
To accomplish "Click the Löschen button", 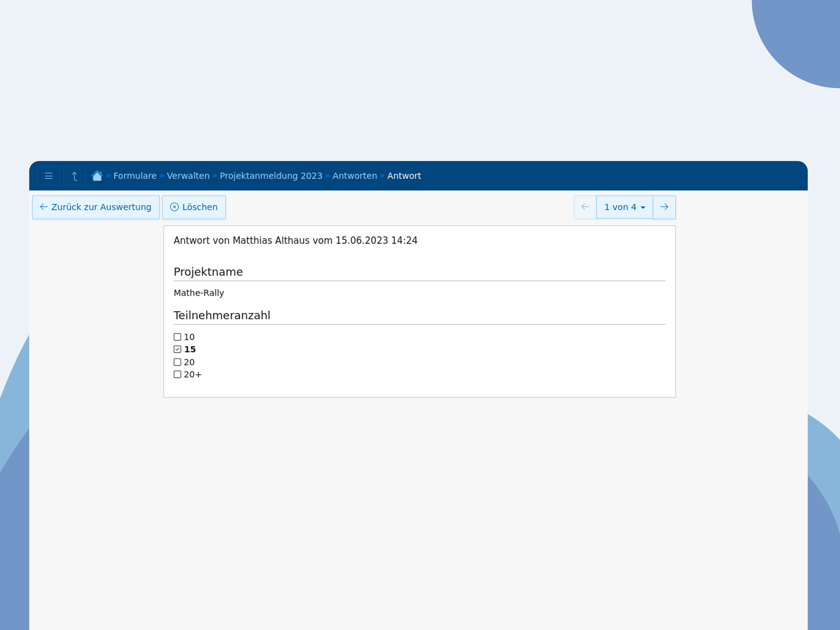I will pyautogui.click(x=194, y=207).
